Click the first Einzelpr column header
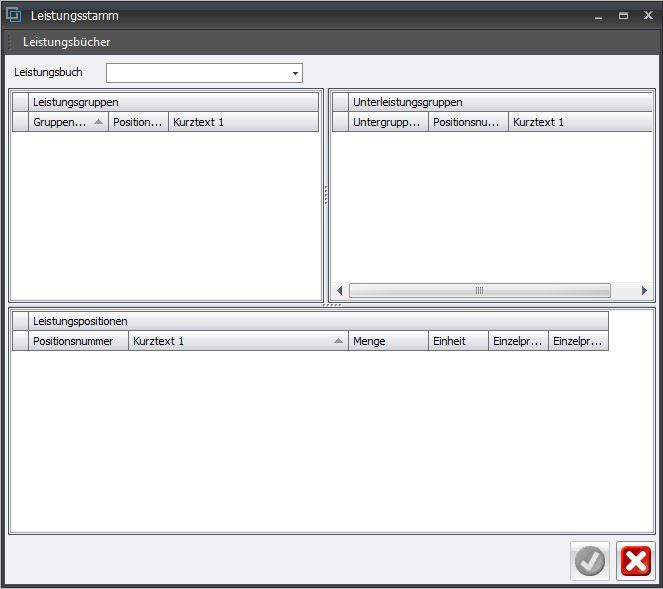This screenshot has height=589, width=663. point(518,341)
